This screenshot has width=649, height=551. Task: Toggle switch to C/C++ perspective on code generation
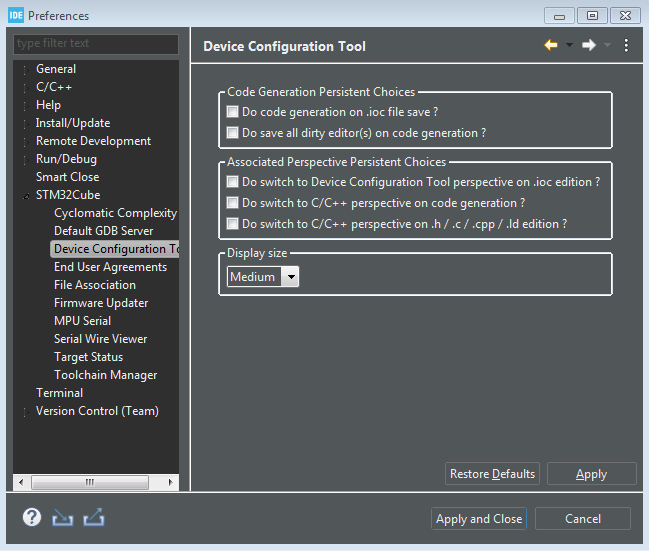(x=233, y=203)
